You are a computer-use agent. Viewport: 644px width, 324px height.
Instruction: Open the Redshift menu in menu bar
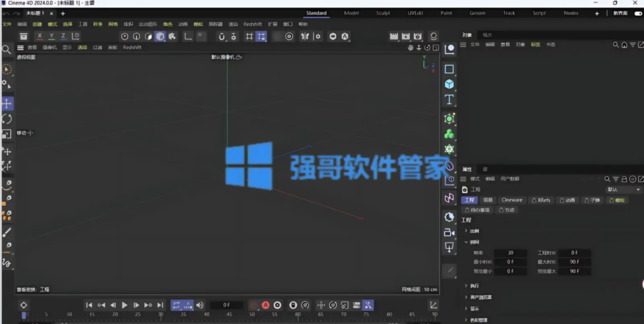(252, 24)
